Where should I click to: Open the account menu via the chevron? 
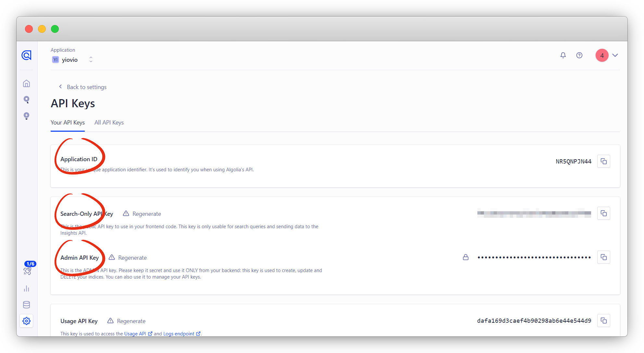click(615, 55)
